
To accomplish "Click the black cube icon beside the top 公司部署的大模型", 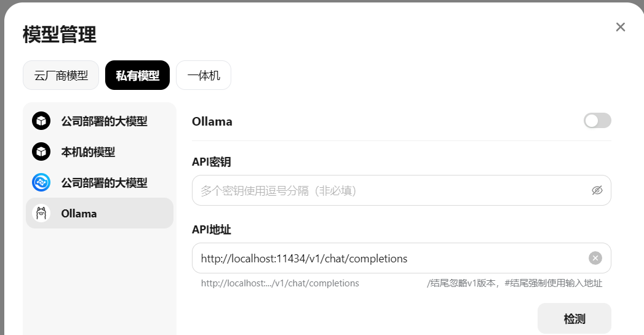I will pyautogui.click(x=41, y=121).
